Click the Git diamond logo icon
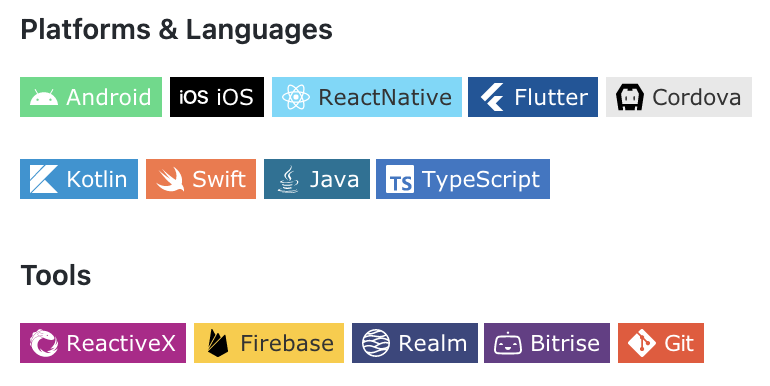770x386 pixels. point(641,343)
